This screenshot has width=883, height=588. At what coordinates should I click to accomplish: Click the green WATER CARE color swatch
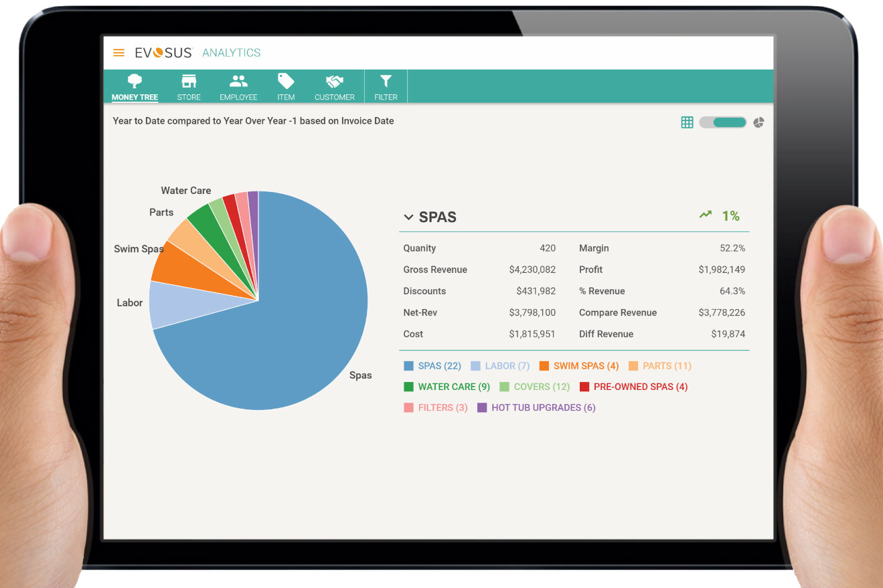(x=408, y=387)
